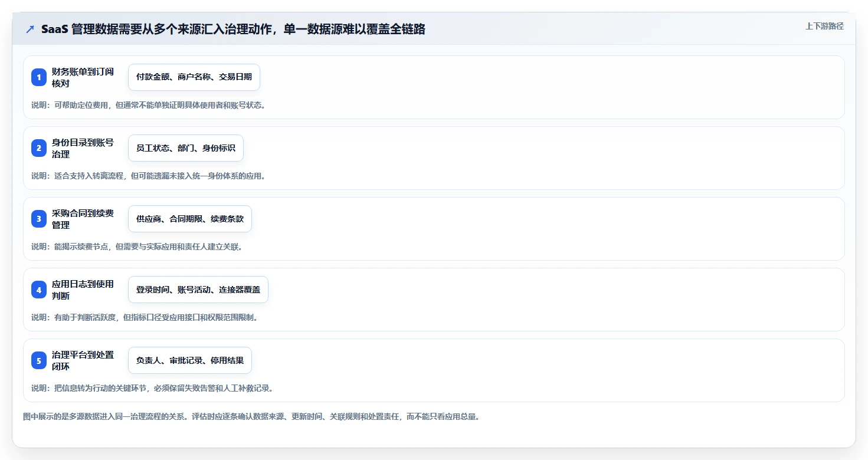This screenshot has width=868, height=460.
Task: Click the footer paragraph starting 图中展示的是
Action: click(251, 416)
